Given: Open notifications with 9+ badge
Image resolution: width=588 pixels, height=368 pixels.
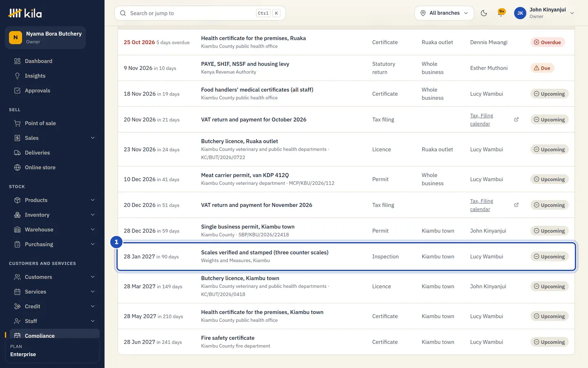Looking at the screenshot, I should tap(501, 13).
